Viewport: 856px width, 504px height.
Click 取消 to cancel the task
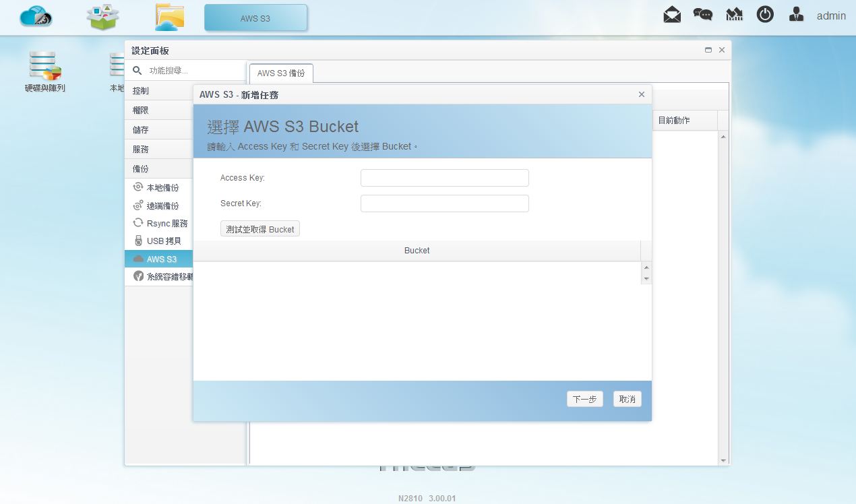click(628, 399)
